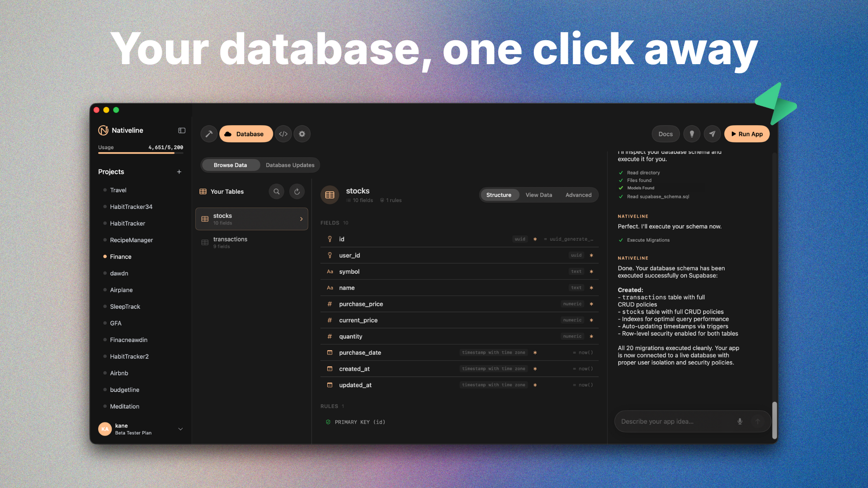Click the paper plane share icon

click(712, 134)
